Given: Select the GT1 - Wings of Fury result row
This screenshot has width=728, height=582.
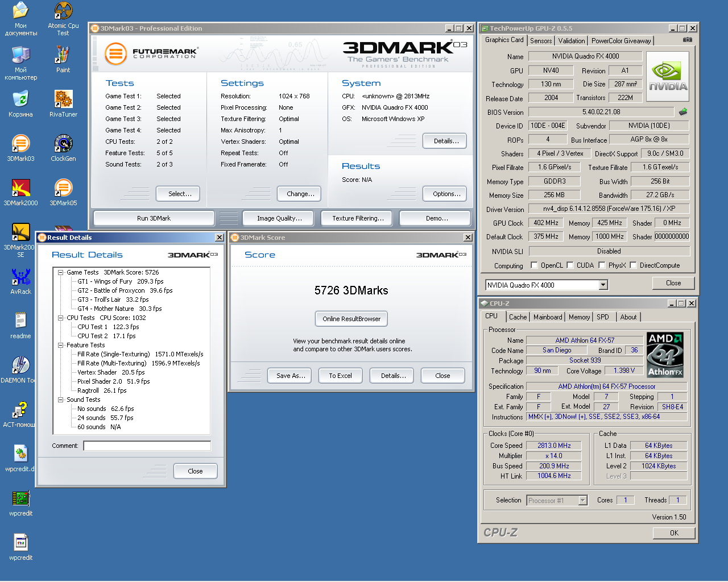Looking at the screenshot, I should [x=120, y=281].
